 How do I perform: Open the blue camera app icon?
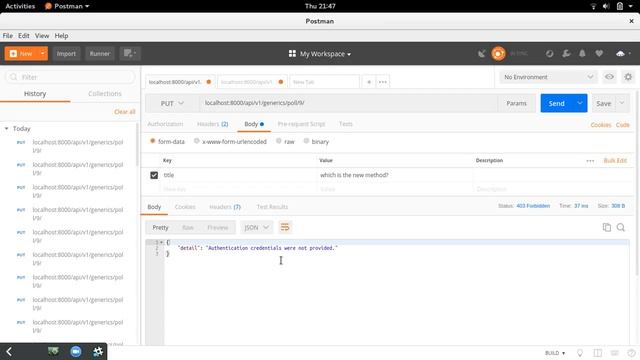pos(76,351)
